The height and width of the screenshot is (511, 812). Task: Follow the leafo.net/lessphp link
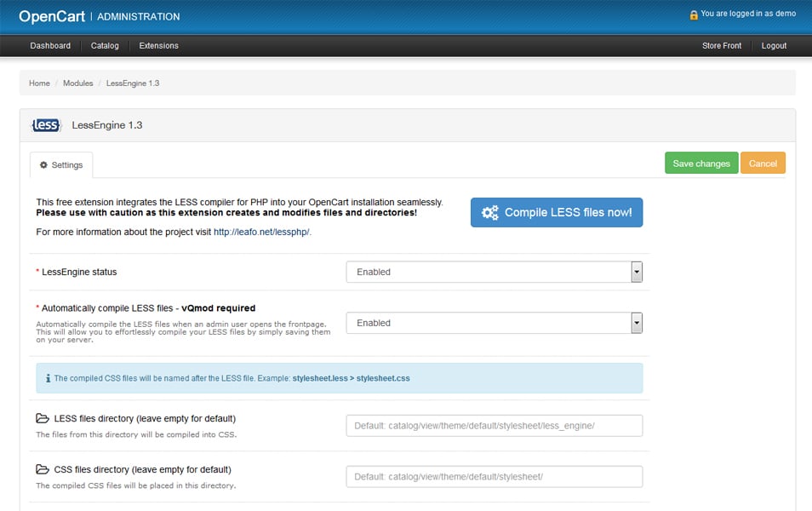click(262, 232)
